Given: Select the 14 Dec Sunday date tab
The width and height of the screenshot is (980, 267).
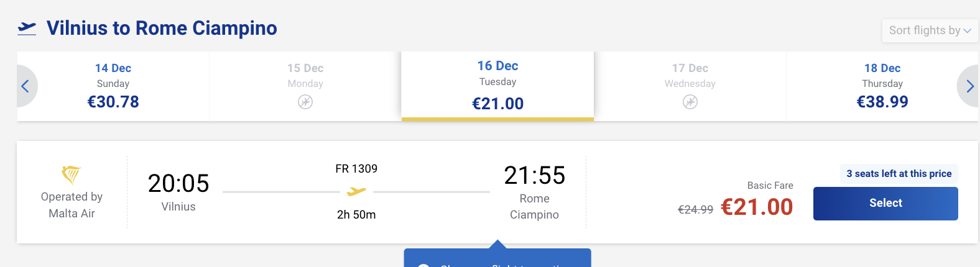Looking at the screenshot, I should (113, 86).
